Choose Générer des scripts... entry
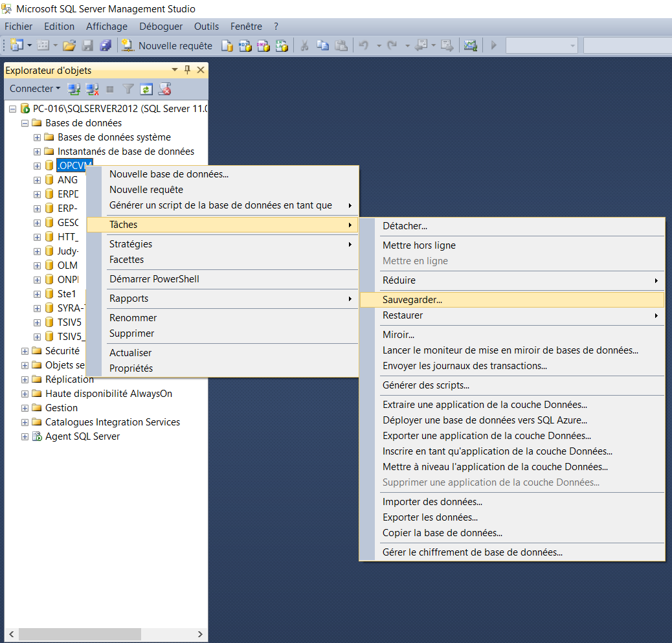 [512, 385]
